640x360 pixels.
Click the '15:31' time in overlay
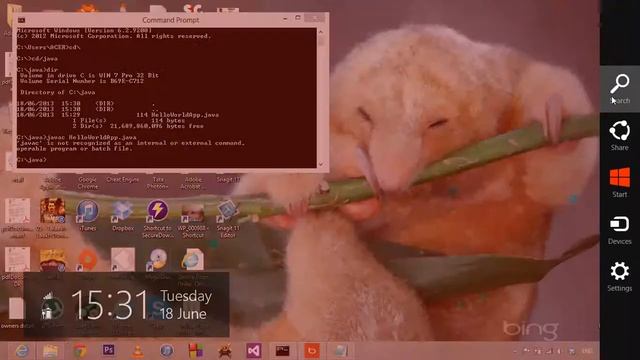[x=109, y=304]
